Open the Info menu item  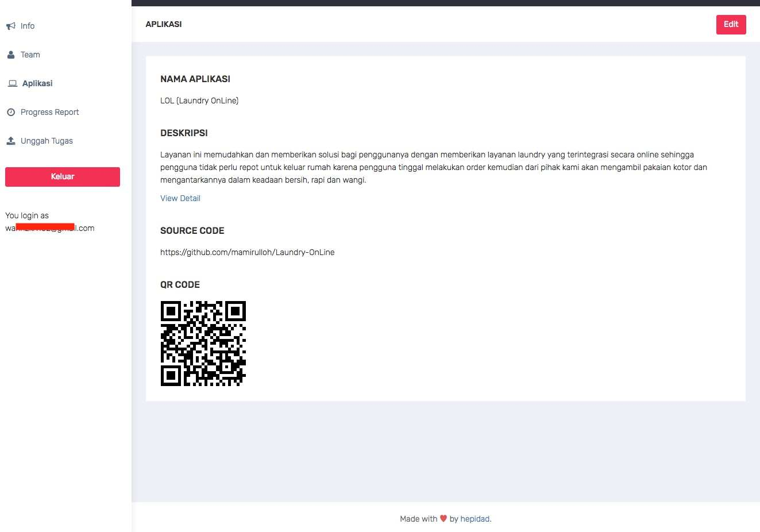[x=28, y=26]
